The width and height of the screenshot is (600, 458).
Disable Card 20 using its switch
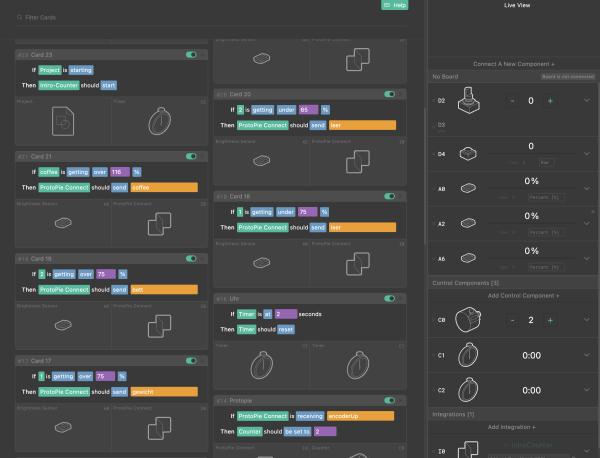[390, 94]
